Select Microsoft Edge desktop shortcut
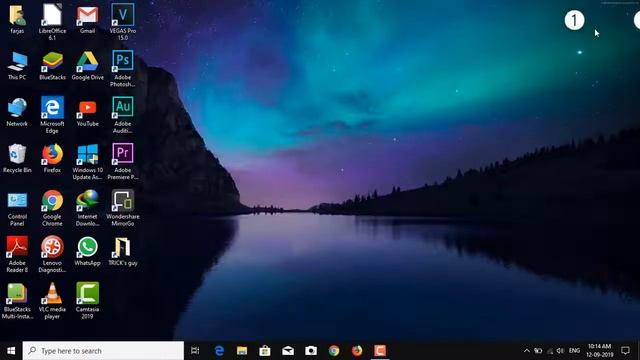Screen dimensions: 640x360 [52, 115]
